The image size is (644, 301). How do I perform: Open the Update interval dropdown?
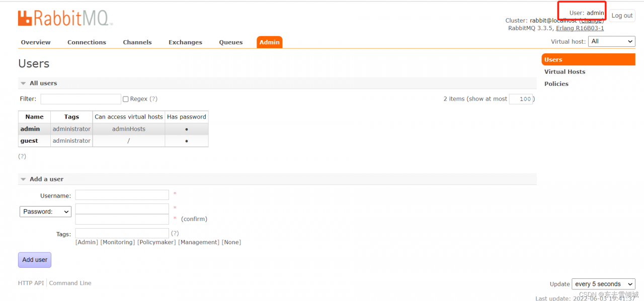pyautogui.click(x=604, y=284)
